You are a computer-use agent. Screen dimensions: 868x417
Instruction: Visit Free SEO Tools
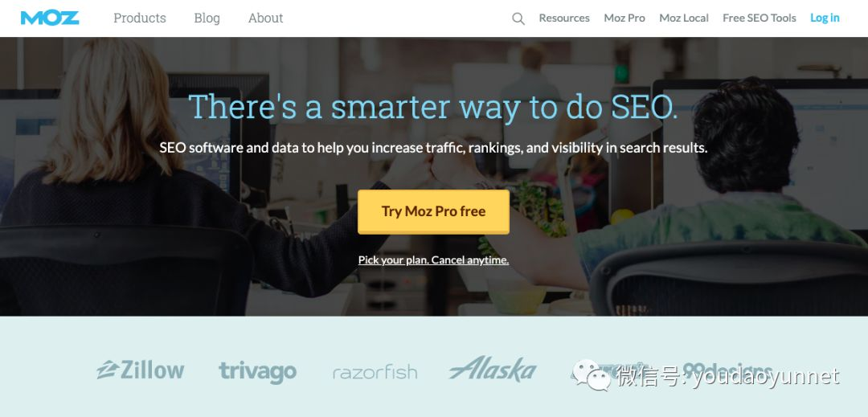point(759,18)
